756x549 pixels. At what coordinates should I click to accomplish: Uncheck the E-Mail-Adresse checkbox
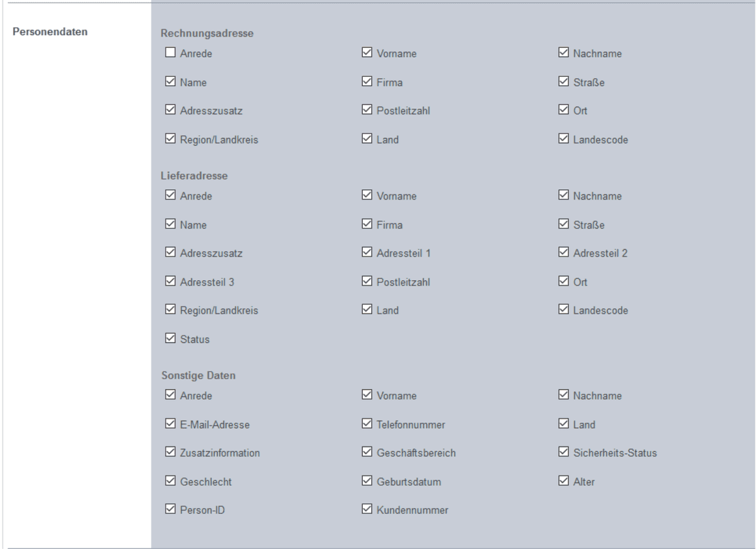[170, 424]
